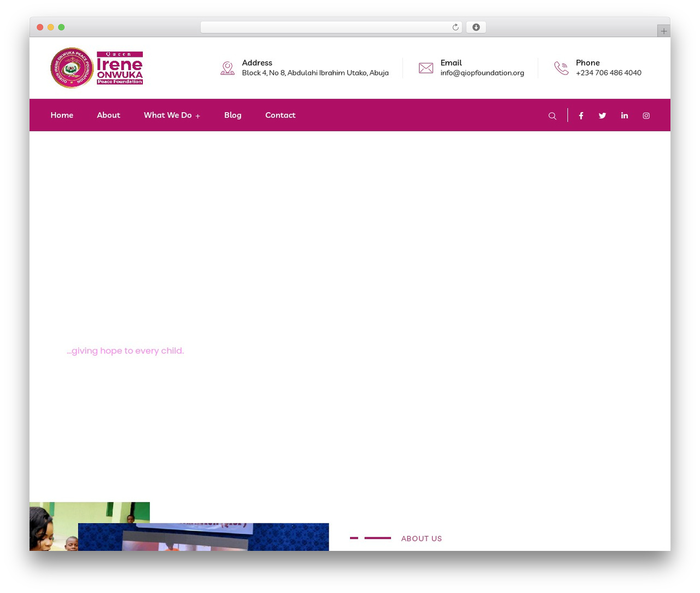The height and width of the screenshot is (593, 700).
Task: Open the About menu item
Action: pyautogui.click(x=108, y=115)
